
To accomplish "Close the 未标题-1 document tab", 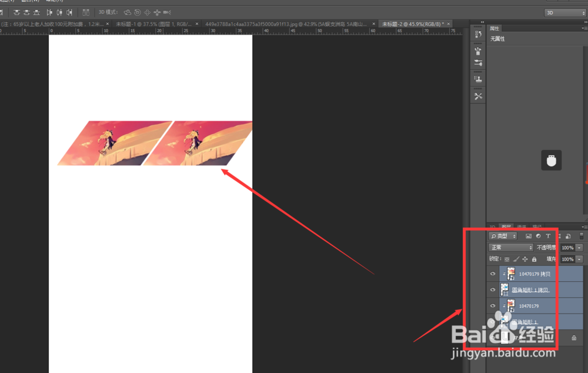I will pos(197,24).
